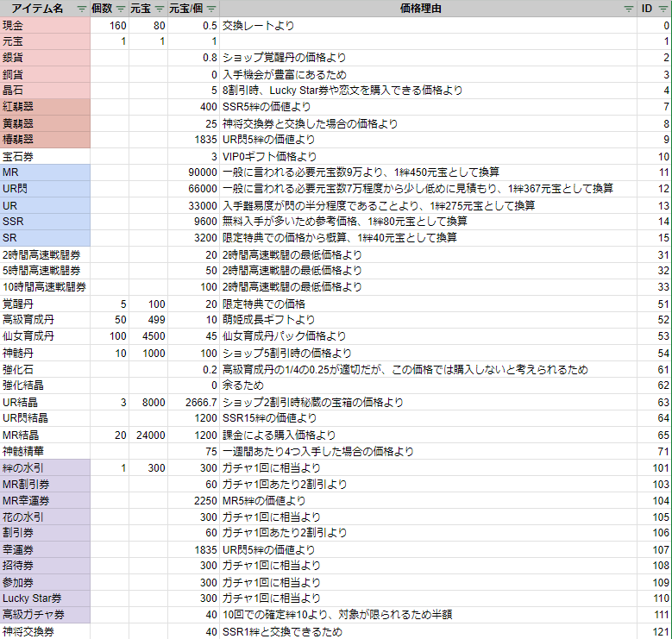This screenshot has height=639, width=672.
Task: Open the filter for アイテム名 column
Action: pos(81,9)
